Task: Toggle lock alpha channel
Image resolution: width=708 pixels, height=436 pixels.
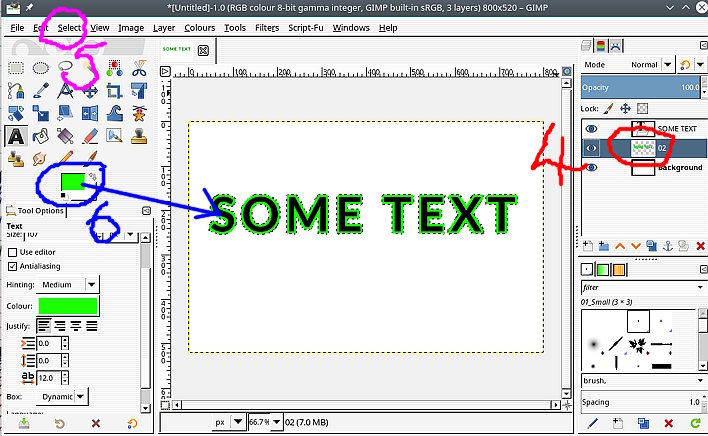Action: [x=642, y=108]
